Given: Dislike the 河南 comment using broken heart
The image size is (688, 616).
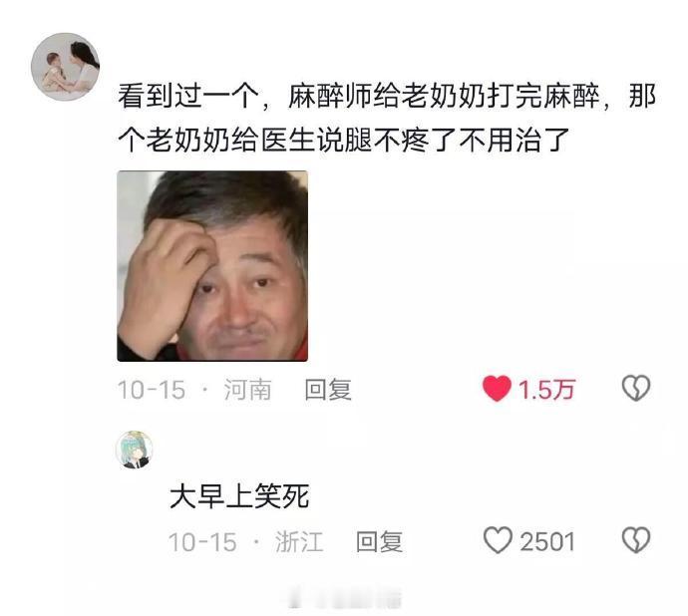Looking at the screenshot, I should click(636, 388).
